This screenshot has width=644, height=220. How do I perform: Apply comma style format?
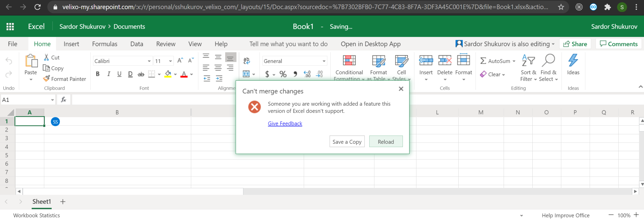pyautogui.click(x=295, y=74)
